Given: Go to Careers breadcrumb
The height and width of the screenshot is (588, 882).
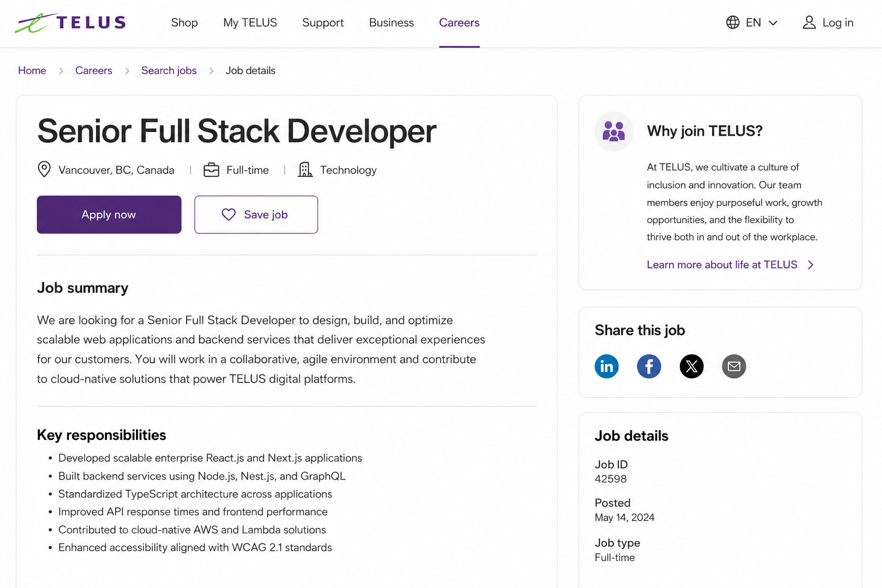Looking at the screenshot, I should (x=94, y=71).
